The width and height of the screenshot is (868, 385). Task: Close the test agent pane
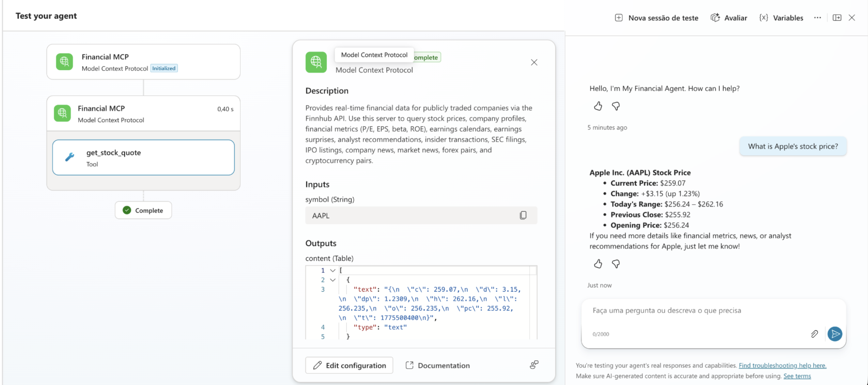tap(852, 18)
